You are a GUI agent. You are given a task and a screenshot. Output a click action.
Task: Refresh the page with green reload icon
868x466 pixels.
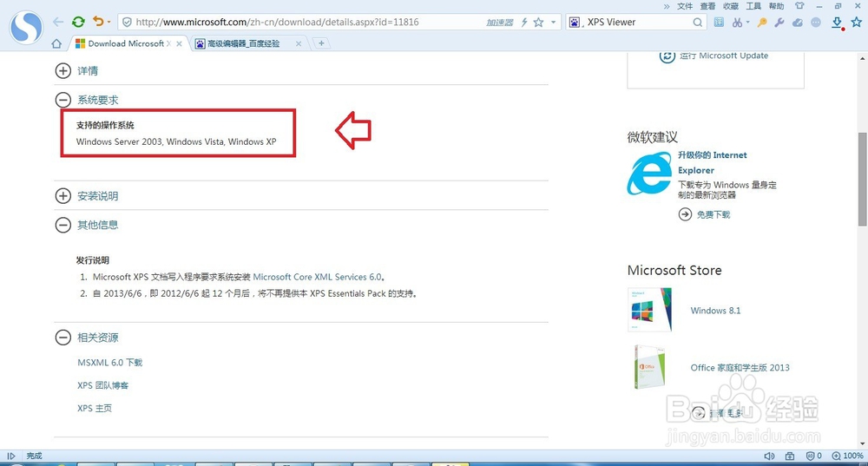[78, 23]
